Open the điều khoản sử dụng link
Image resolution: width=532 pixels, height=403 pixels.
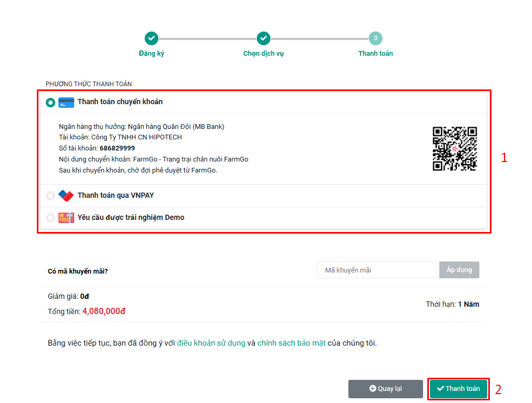tap(211, 343)
